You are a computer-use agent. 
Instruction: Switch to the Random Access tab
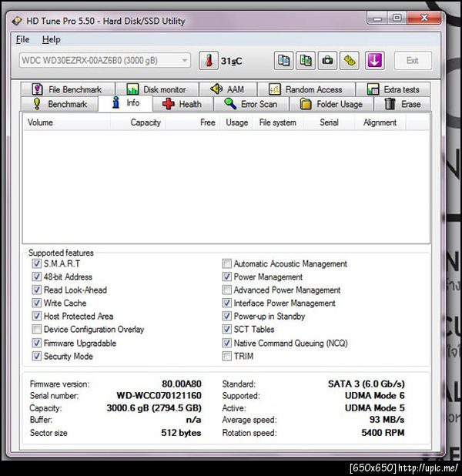(x=306, y=89)
